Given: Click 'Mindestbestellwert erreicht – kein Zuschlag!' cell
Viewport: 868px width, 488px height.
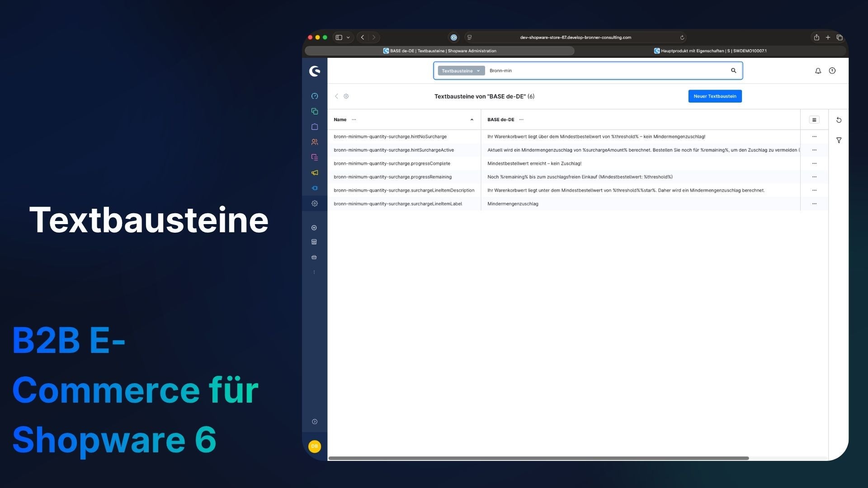Looking at the screenshot, I should coord(641,164).
